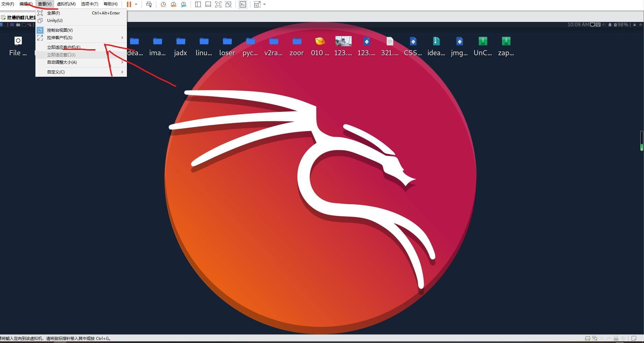Open the jadx desktop folder
Viewport: 644px width, 343px height.
click(181, 46)
